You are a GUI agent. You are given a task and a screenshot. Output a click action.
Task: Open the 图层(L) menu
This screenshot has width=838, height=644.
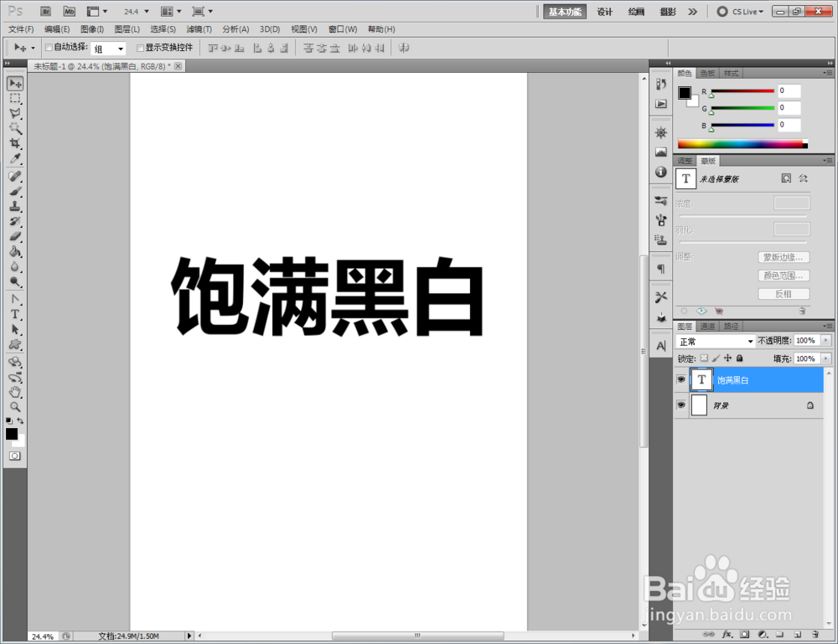click(x=127, y=29)
